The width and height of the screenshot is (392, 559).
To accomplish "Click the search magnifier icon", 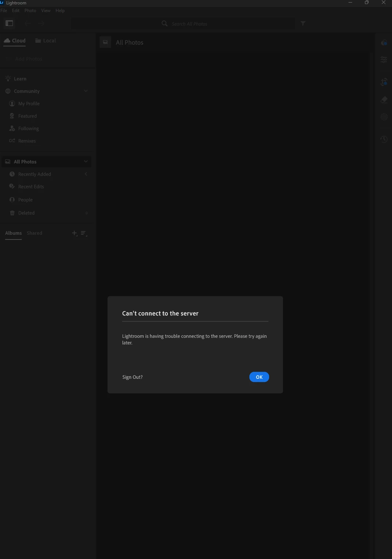I will pyautogui.click(x=165, y=23).
